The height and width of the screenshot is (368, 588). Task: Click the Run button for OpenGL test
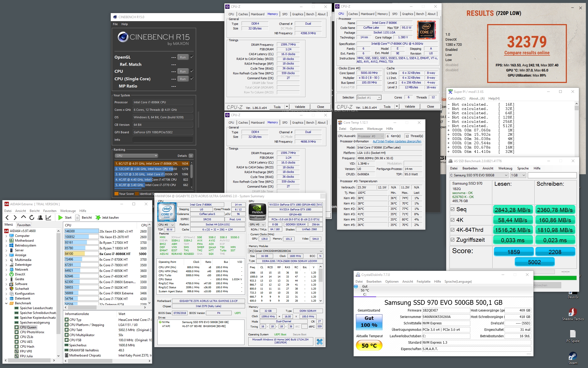[183, 57]
